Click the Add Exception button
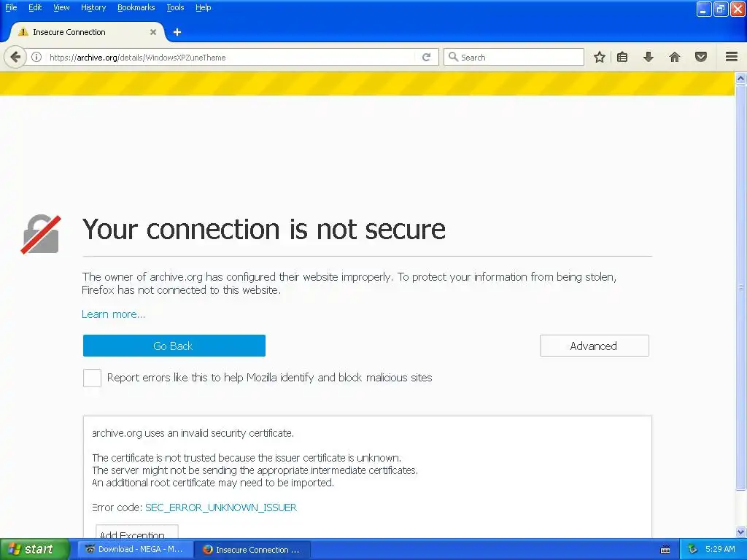Screen dimensions: 747x560 (136, 532)
